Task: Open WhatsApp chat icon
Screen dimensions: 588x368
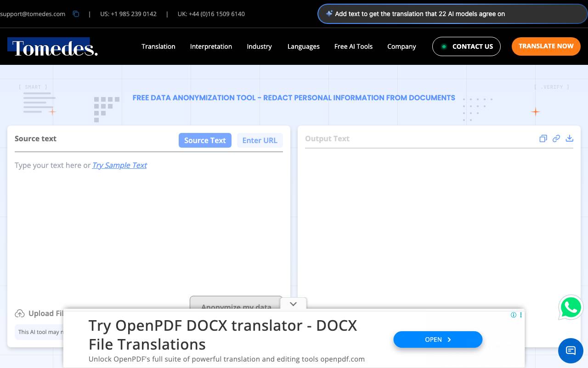Action: pyautogui.click(x=571, y=307)
